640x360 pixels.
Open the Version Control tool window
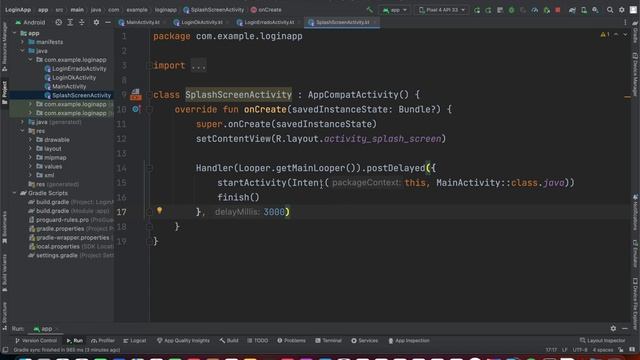pos(36,341)
